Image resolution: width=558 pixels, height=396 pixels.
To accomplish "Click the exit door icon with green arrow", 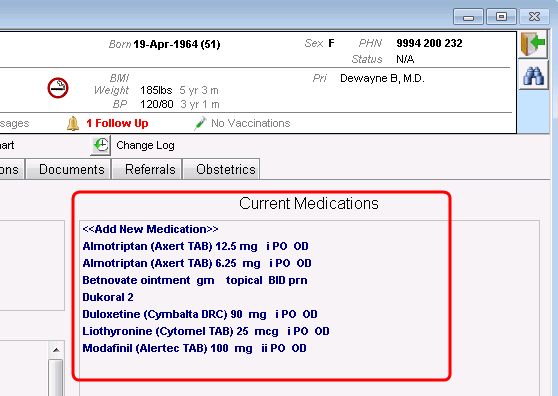I will (533, 44).
